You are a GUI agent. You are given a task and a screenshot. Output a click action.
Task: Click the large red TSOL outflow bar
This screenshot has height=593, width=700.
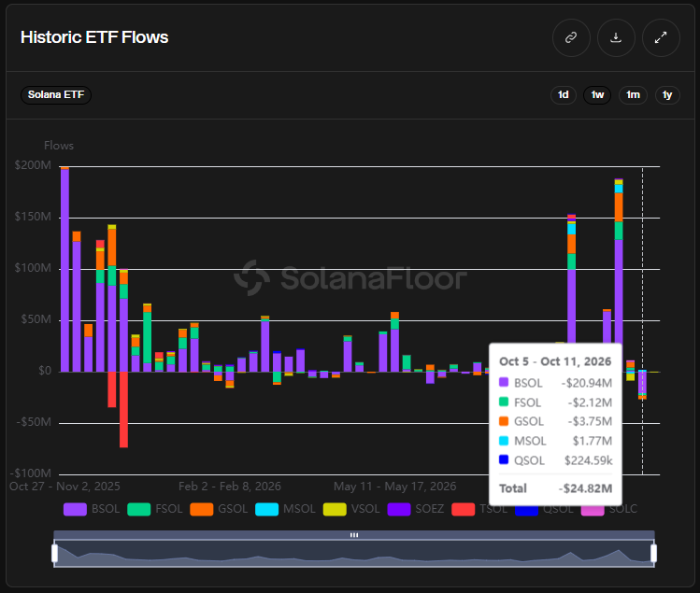coord(123,409)
